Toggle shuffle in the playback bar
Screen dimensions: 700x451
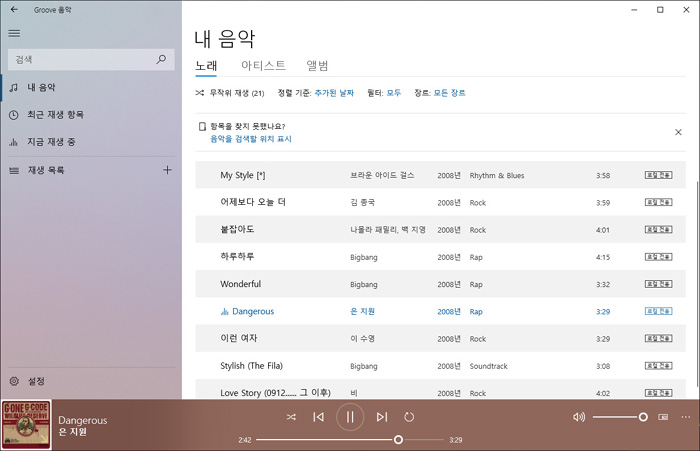point(291,416)
